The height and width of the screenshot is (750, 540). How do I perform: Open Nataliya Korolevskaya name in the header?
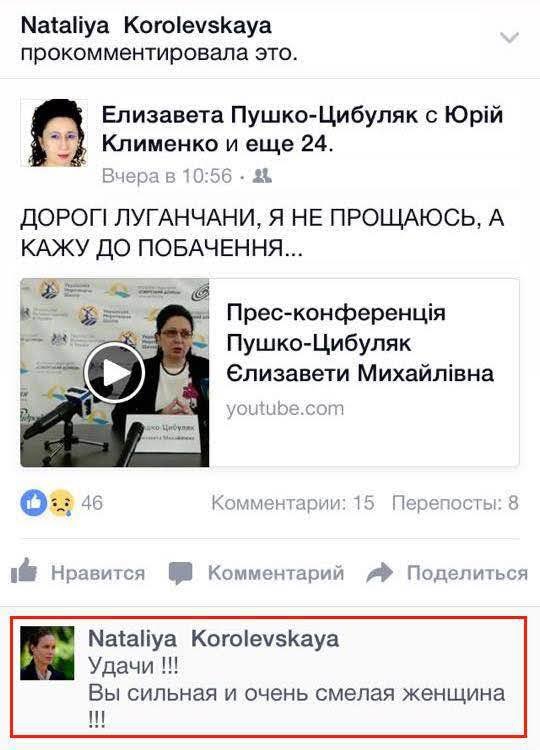[x=146, y=25]
